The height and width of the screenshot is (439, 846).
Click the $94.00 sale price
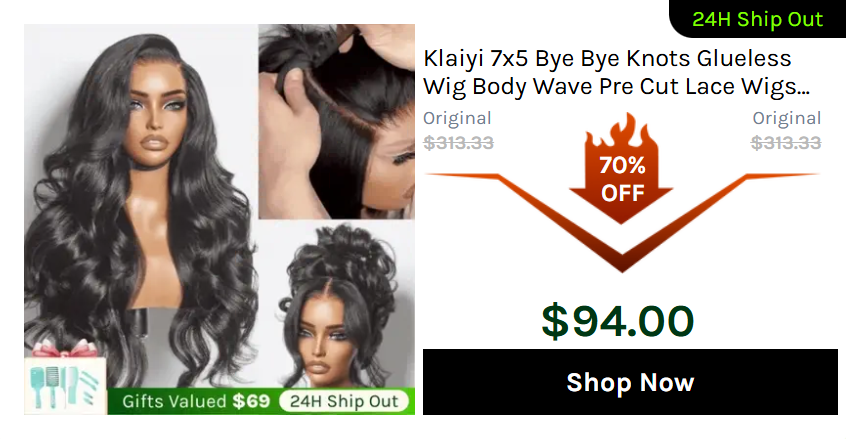(617, 321)
